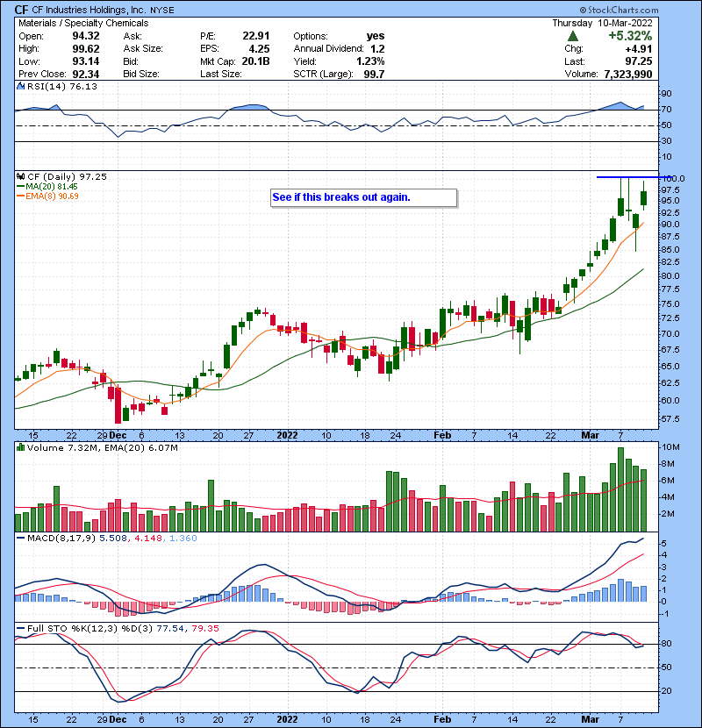Click the +5.32% percent change
This screenshot has height=728, width=702.
(x=630, y=36)
